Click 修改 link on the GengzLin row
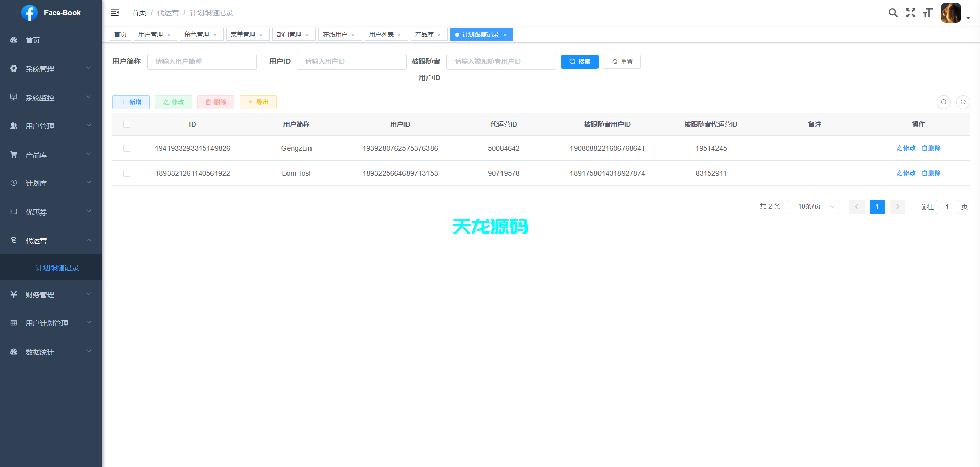980x467 pixels. 905,148
